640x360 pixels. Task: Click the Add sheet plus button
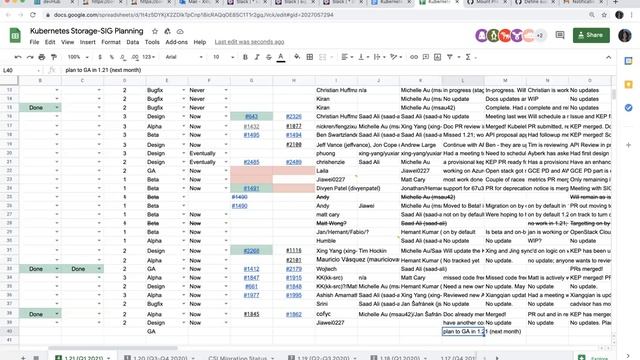click(x=23, y=358)
